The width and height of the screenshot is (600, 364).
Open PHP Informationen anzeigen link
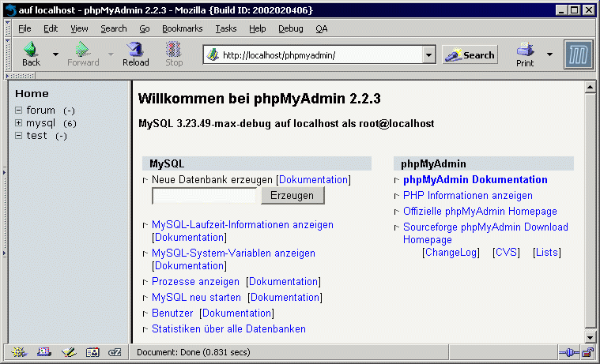click(x=468, y=195)
